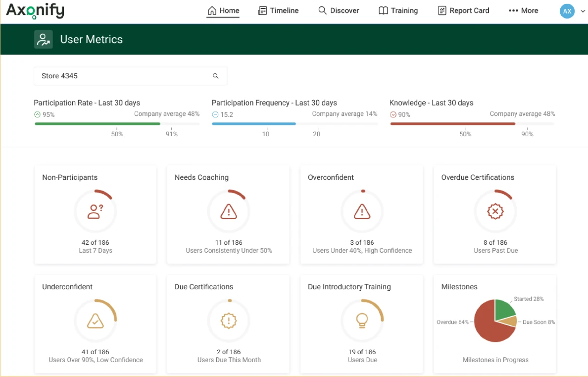Image resolution: width=588 pixels, height=377 pixels.
Task: Click the Overdue Certifications badge X icon
Action: [495, 212]
